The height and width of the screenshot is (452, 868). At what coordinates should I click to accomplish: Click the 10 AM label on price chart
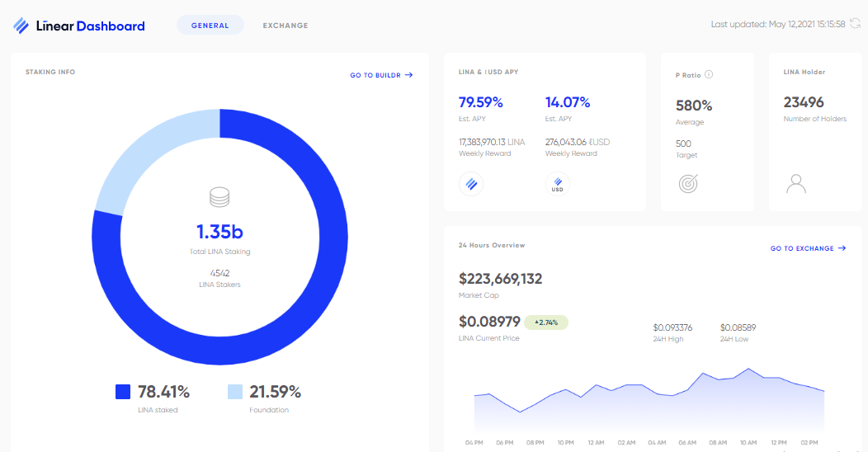coord(748,443)
